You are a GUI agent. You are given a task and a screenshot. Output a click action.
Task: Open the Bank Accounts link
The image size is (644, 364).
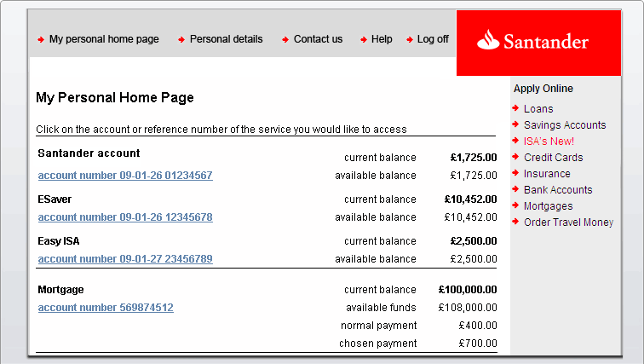pyautogui.click(x=558, y=190)
